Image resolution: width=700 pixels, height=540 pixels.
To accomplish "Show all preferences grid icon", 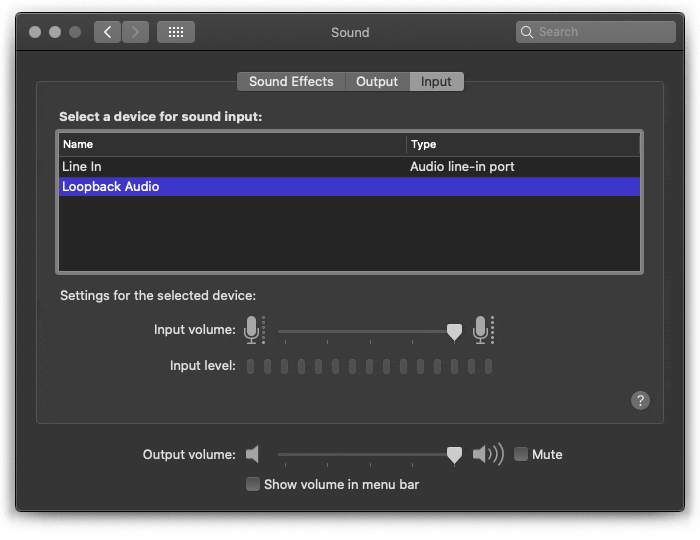I will tap(176, 32).
